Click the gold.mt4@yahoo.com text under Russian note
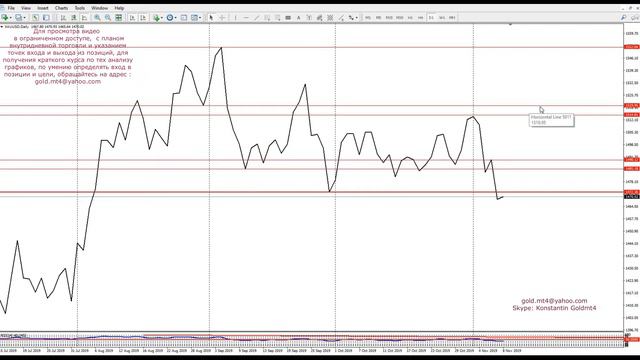Viewport: 640px width, 360px height. [x=68, y=82]
